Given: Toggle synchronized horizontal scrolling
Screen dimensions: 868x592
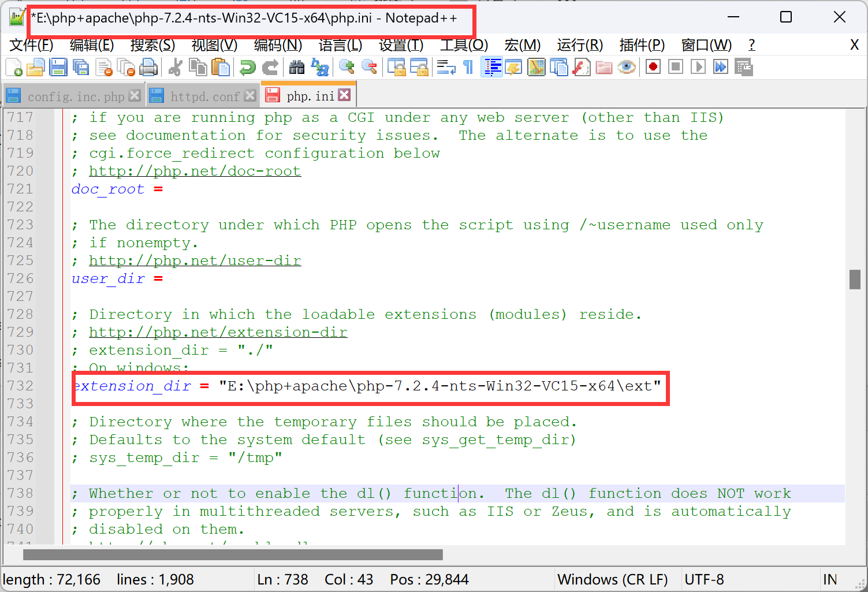Looking at the screenshot, I should point(419,68).
